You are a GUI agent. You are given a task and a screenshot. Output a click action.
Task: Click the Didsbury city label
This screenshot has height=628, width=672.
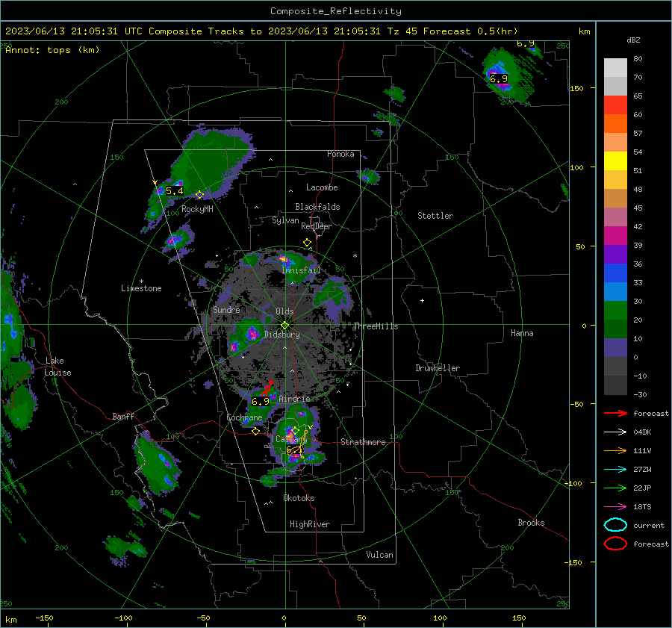[281, 335]
